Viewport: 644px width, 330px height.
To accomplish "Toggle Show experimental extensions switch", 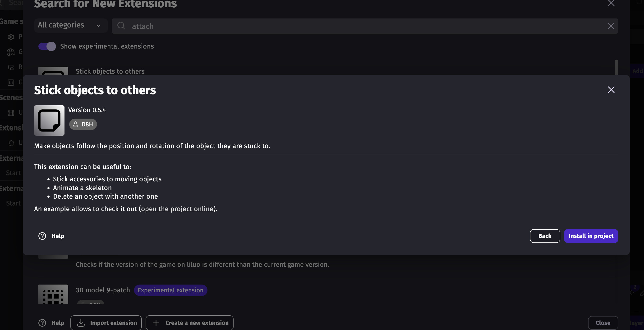I will pos(47,46).
